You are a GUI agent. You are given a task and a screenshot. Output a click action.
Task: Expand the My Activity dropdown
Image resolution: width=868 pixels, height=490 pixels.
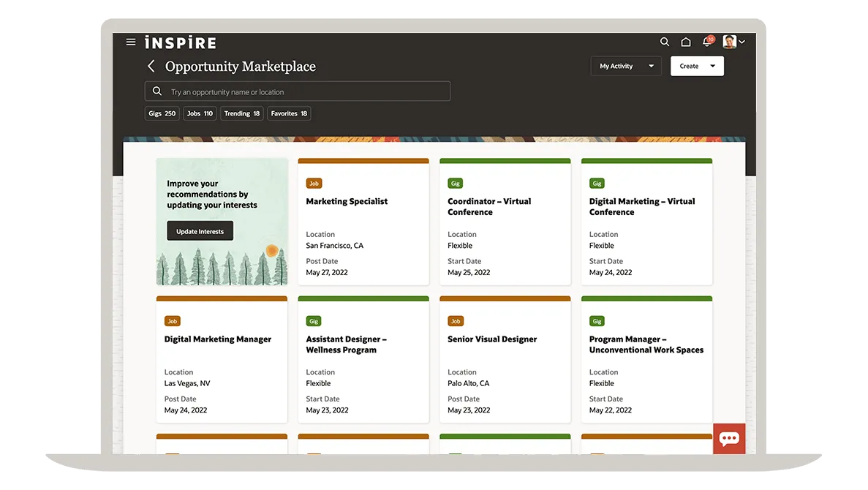[x=626, y=67]
